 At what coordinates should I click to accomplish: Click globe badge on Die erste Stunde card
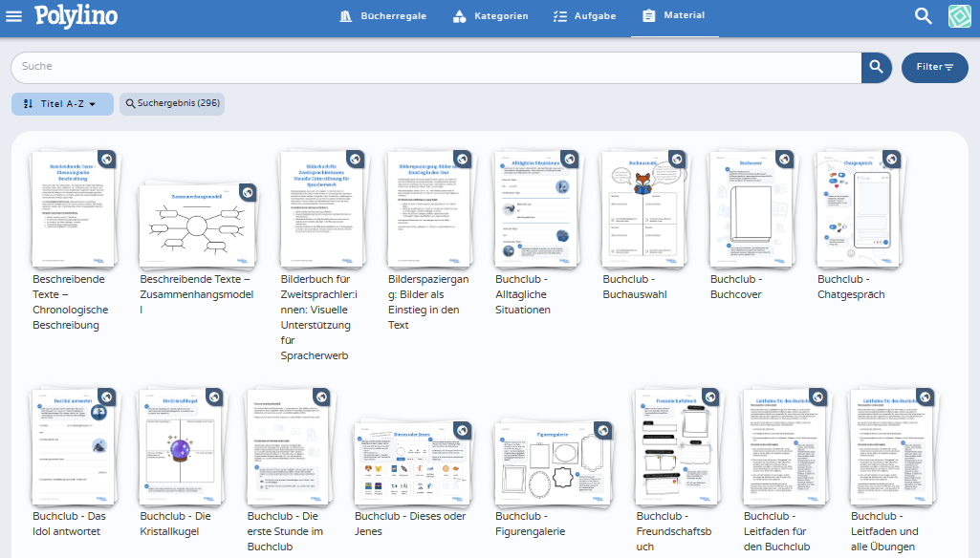click(322, 397)
